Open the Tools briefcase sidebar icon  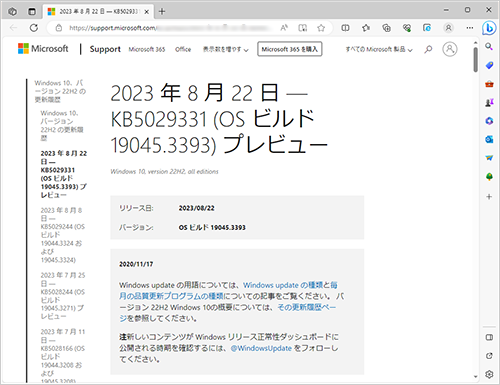click(489, 84)
